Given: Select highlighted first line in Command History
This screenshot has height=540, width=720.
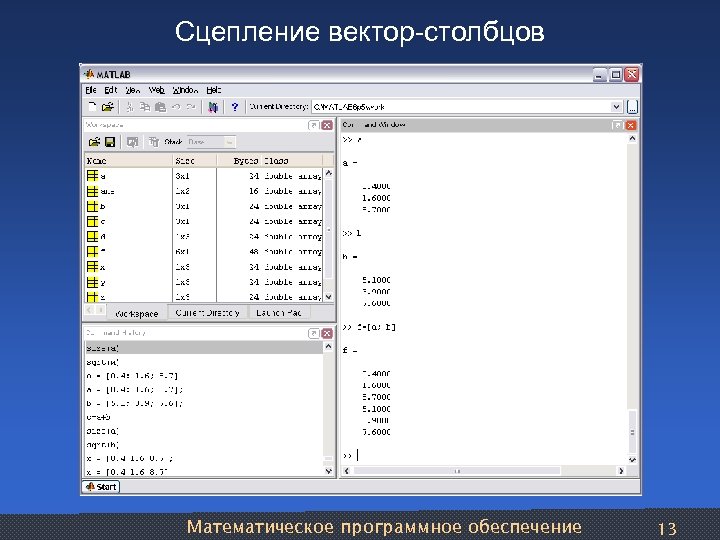Looking at the screenshot, I should 204,348.
